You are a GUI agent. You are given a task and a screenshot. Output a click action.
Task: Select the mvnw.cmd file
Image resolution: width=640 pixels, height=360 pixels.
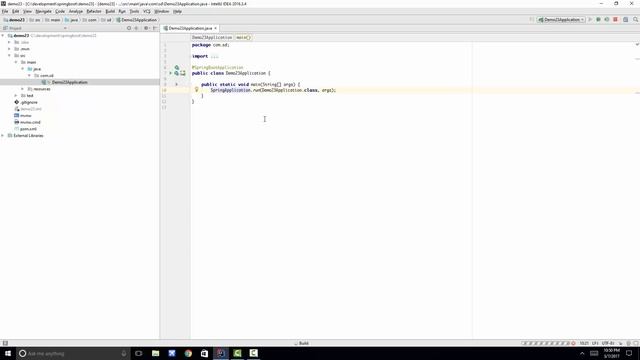tap(27, 122)
